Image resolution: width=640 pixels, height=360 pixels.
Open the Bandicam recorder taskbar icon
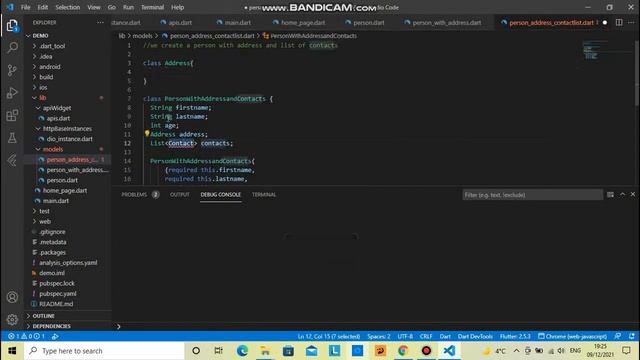click(x=426, y=351)
